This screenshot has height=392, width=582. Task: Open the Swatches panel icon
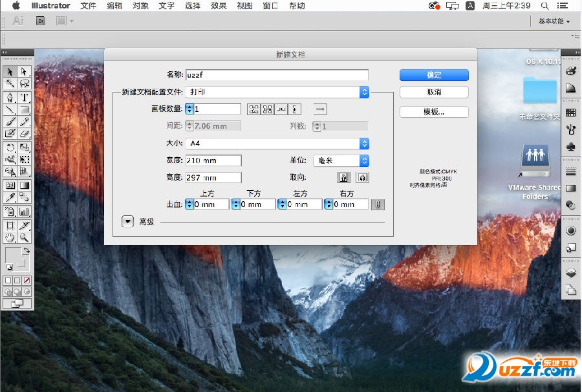[571, 113]
